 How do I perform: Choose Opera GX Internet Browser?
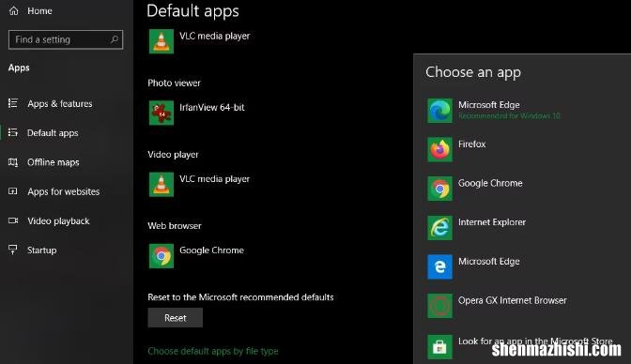(513, 300)
